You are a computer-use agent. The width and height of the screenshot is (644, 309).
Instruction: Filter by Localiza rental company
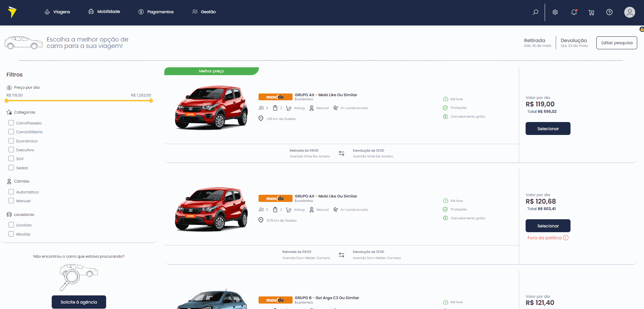[x=11, y=225]
